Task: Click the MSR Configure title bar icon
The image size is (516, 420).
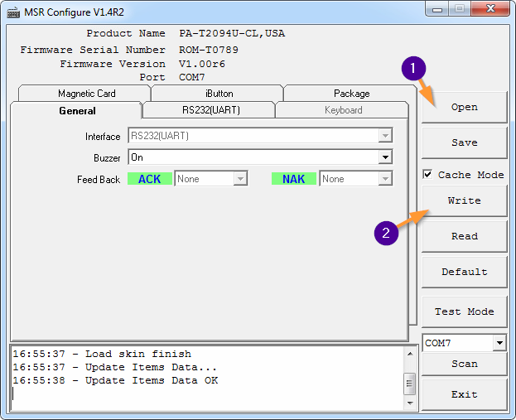Action: point(13,12)
